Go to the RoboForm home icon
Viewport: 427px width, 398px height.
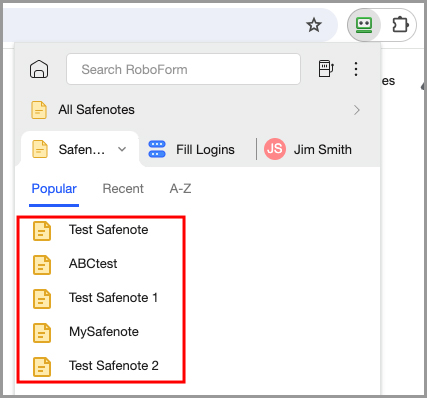tap(39, 69)
